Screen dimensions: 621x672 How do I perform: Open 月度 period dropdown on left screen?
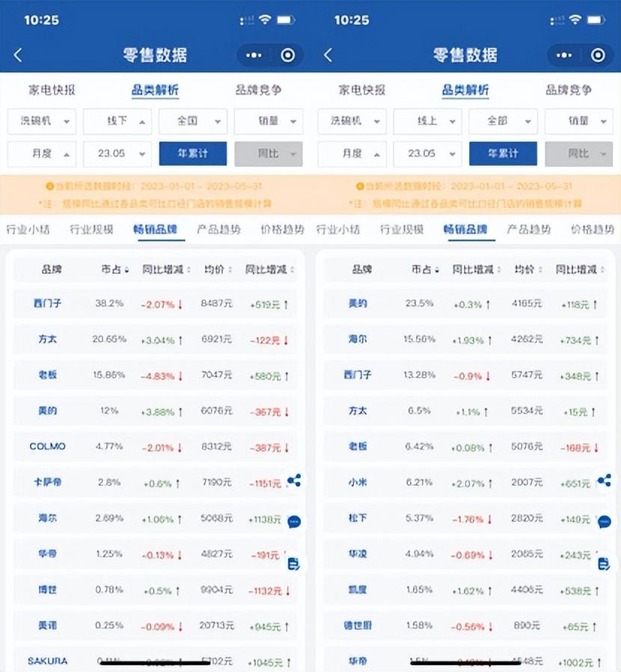tap(42, 153)
